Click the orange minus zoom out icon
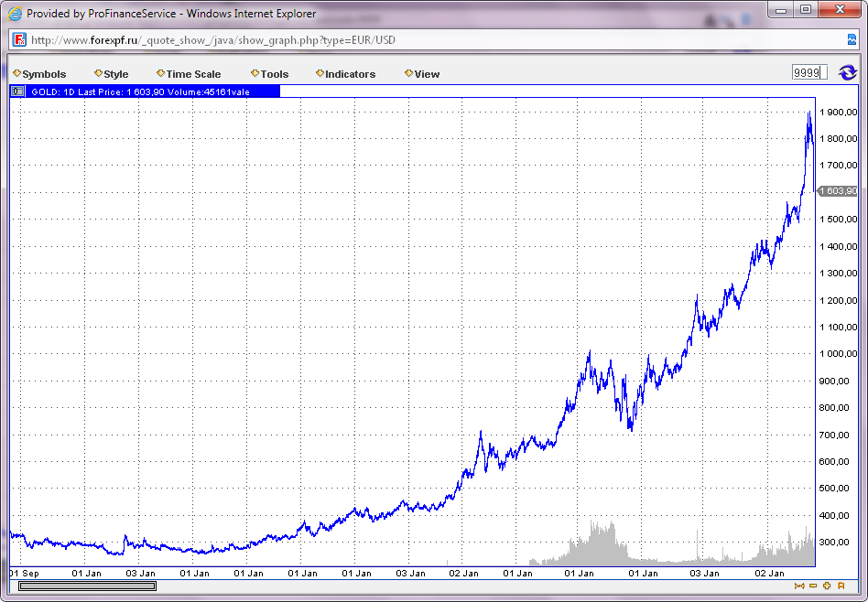 [x=813, y=586]
